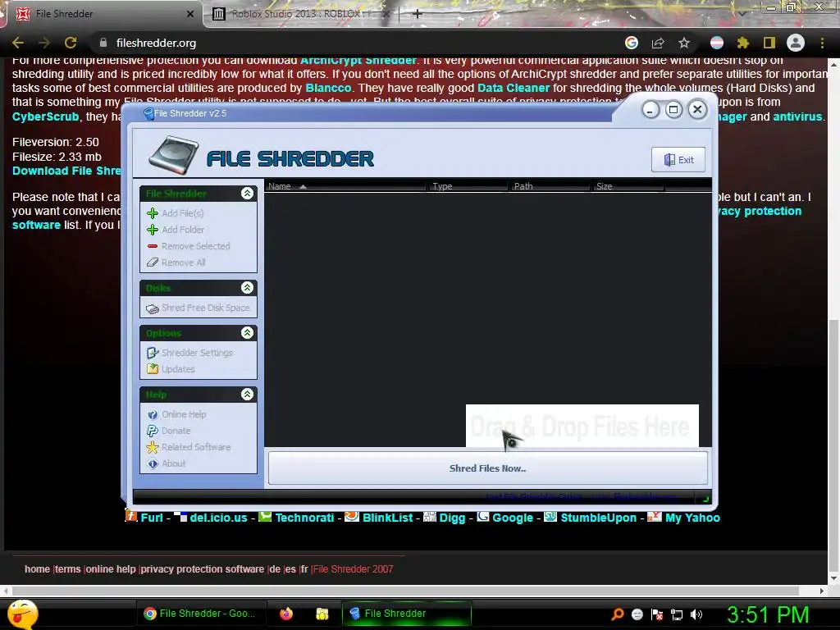This screenshot has height=630, width=840.
Task: Collapse the Help panel section
Action: pyautogui.click(x=247, y=395)
